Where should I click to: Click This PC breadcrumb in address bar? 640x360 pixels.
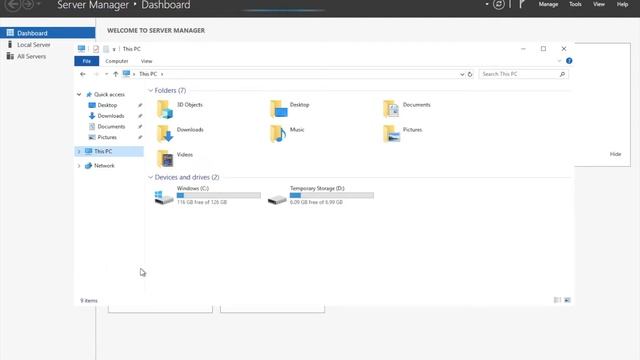tap(148, 74)
